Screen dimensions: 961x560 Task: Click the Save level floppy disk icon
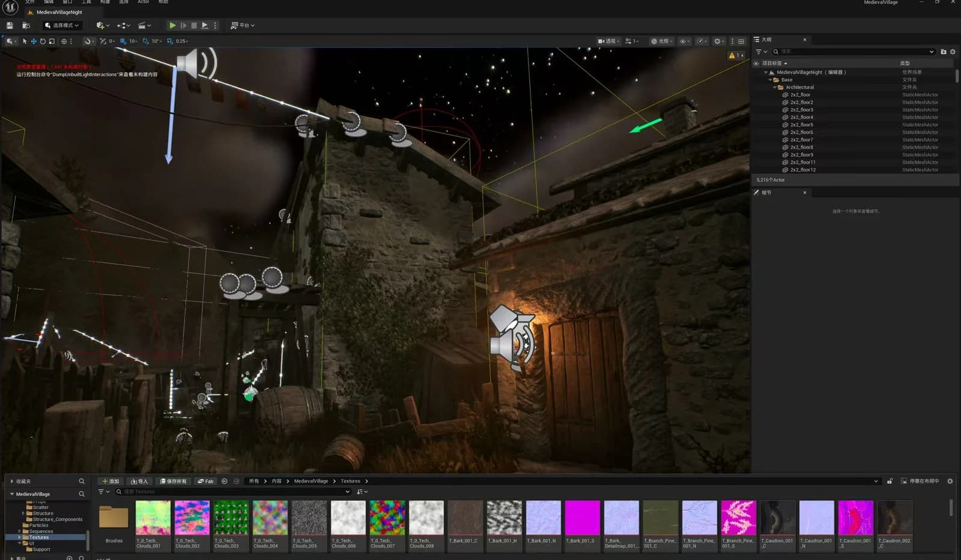click(x=10, y=25)
